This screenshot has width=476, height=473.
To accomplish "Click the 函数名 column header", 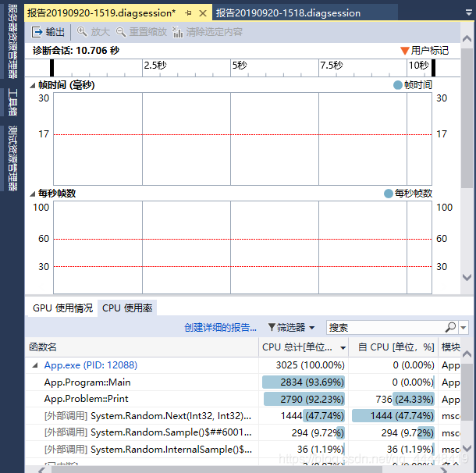I will [141, 347].
